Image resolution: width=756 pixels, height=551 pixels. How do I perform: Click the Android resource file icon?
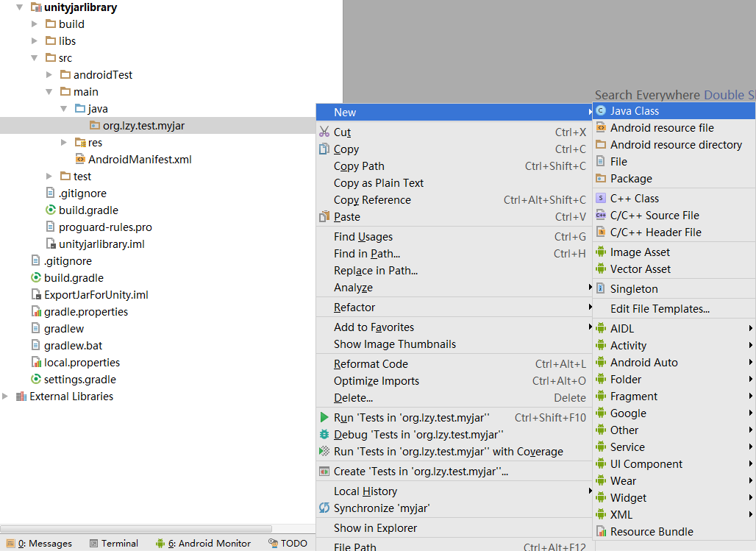pyautogui.click(x=601, y=128)
